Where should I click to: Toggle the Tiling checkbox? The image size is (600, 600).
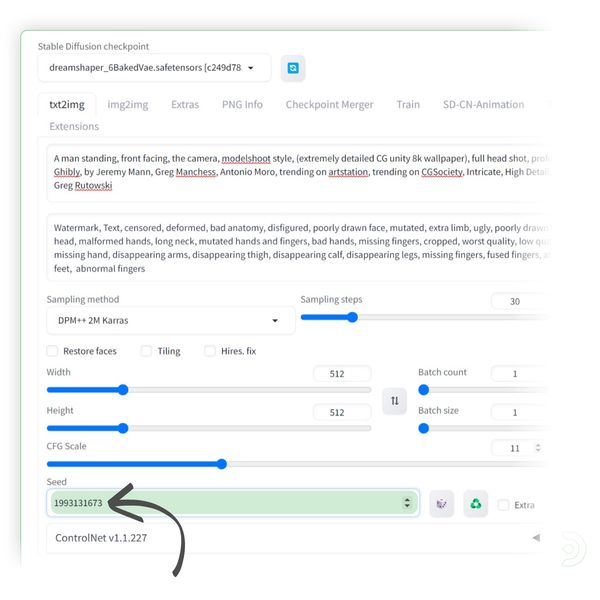click(146, 351)
